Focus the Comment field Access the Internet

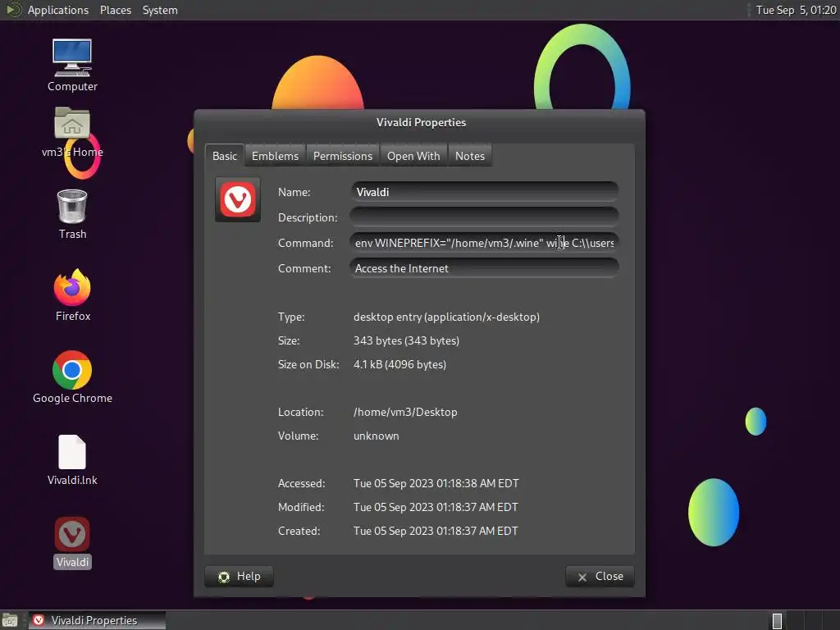pyautogui.click(x=484, y=268)
